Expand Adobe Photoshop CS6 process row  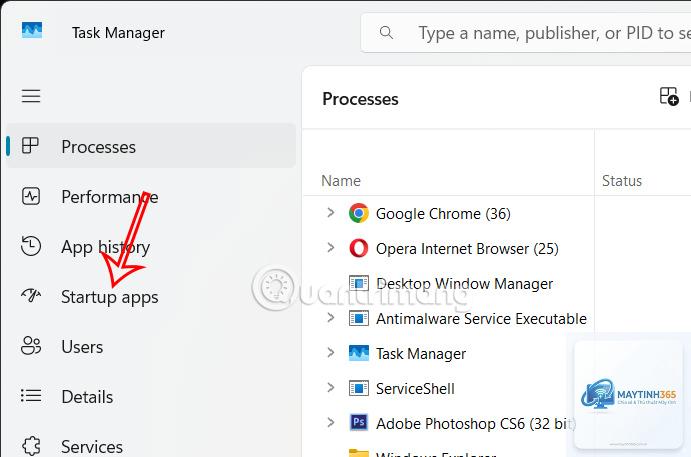(x=331, y=422)
